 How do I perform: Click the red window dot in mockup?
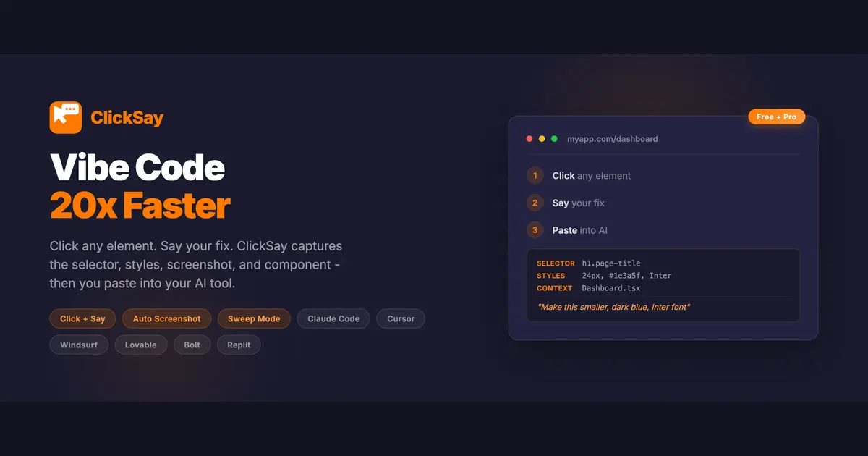(x=529, y=138)
